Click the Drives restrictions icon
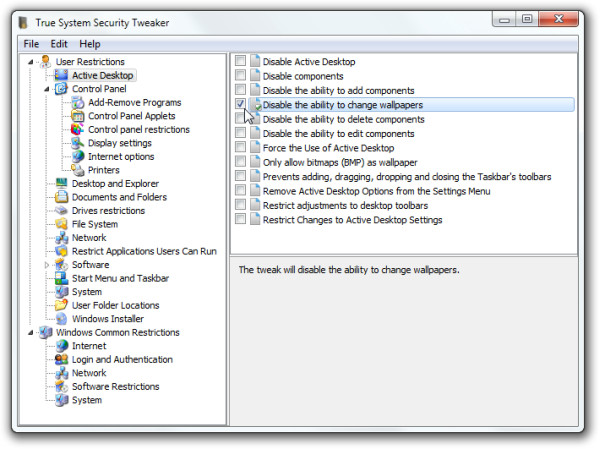Viewport: 600px width, 449px height. (x=61, y=211)
